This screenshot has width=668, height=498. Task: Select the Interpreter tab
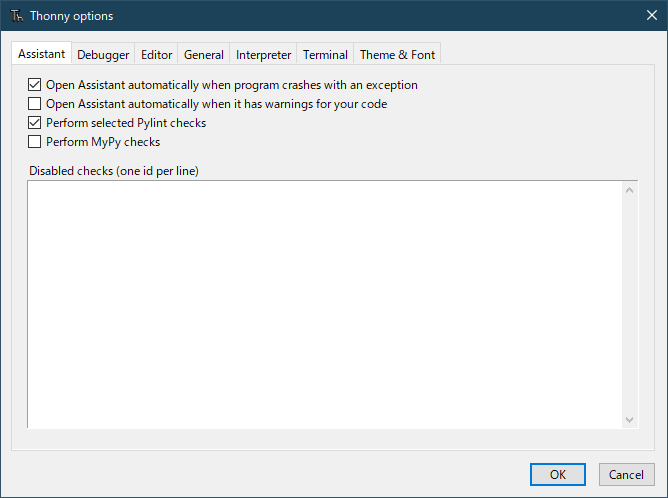pos(263,55)
